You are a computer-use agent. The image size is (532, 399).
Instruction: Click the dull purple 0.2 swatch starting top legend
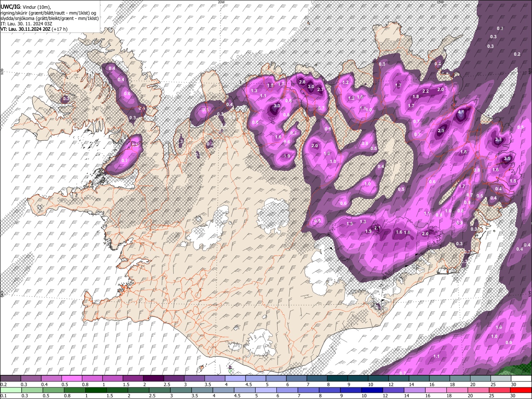coord(10,379)
